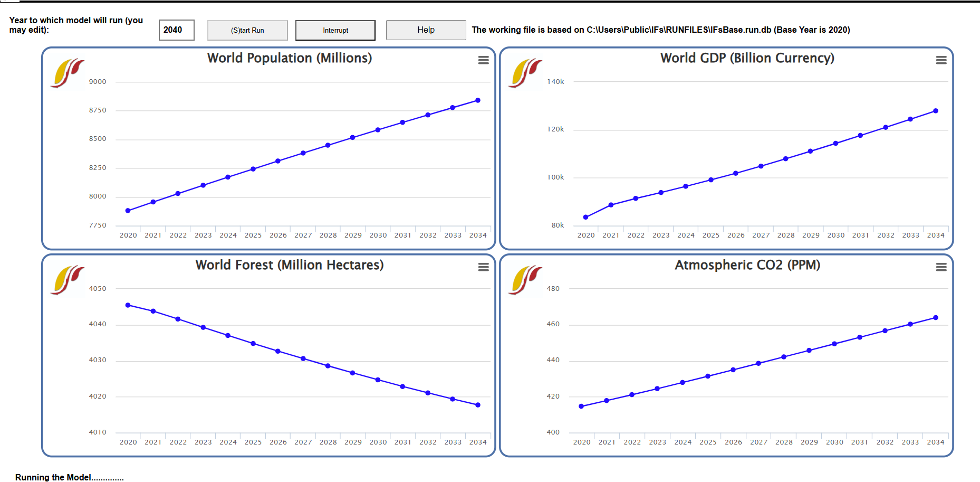
Task: Select the 2020 data point on World Forest
Action: [x=128, y=305]
